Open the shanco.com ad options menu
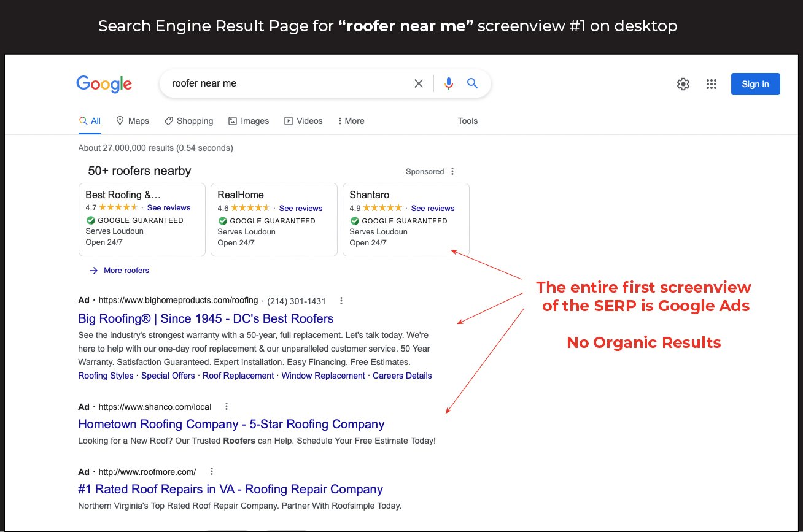 pos(227,406)
